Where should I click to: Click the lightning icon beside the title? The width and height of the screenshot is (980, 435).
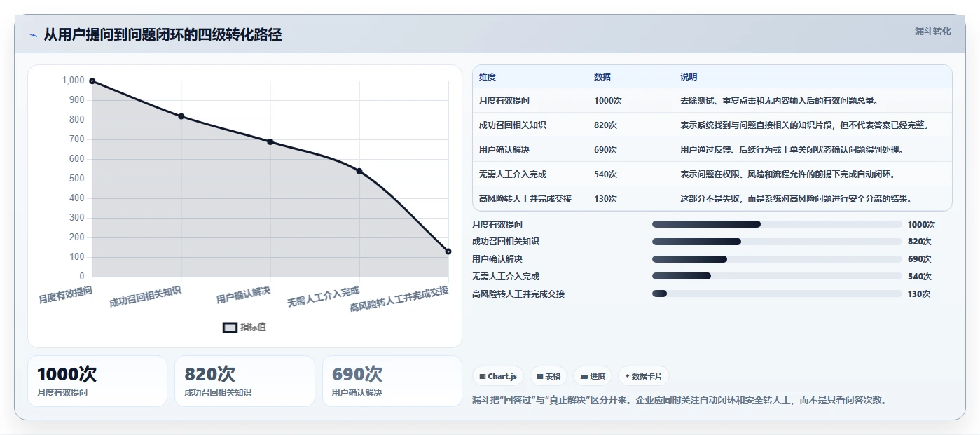tap(33, 35)
